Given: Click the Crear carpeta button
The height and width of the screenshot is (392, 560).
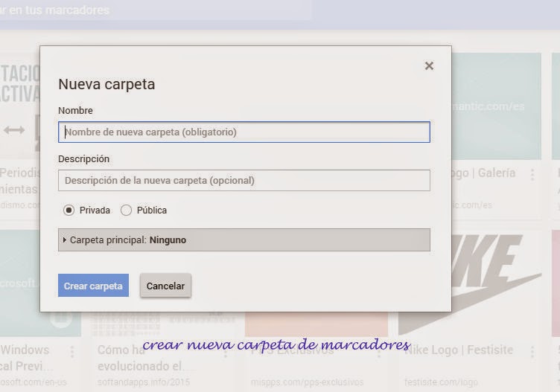Looking at the screenshot, I should tap(93, 286).
